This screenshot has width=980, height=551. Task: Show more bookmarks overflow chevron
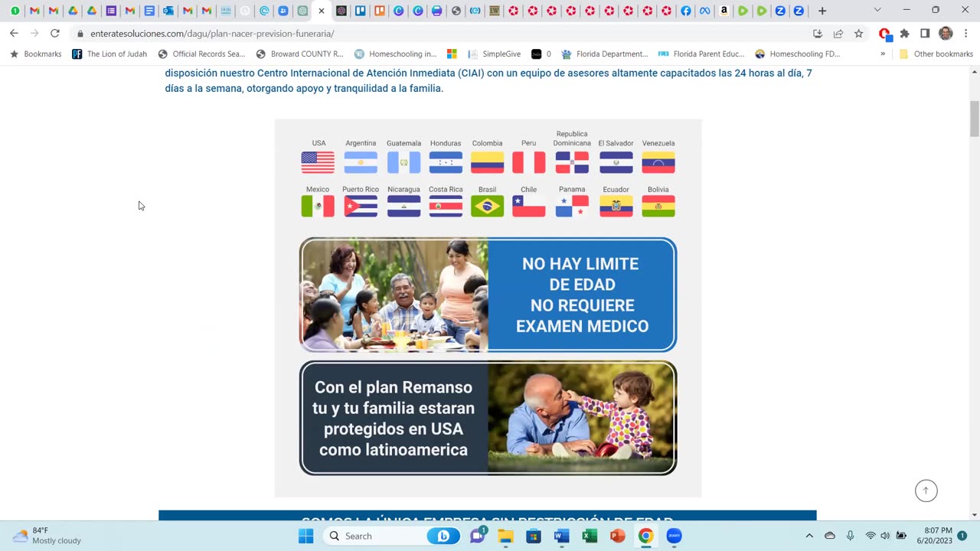(x=883, y=54)
